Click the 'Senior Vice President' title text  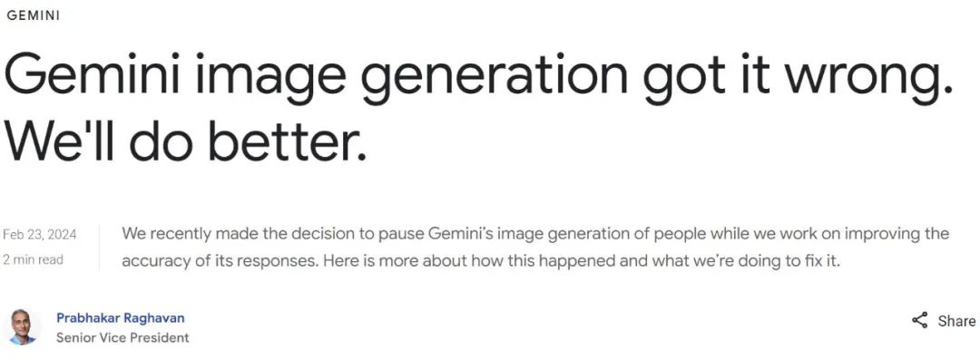pos(122,338)
